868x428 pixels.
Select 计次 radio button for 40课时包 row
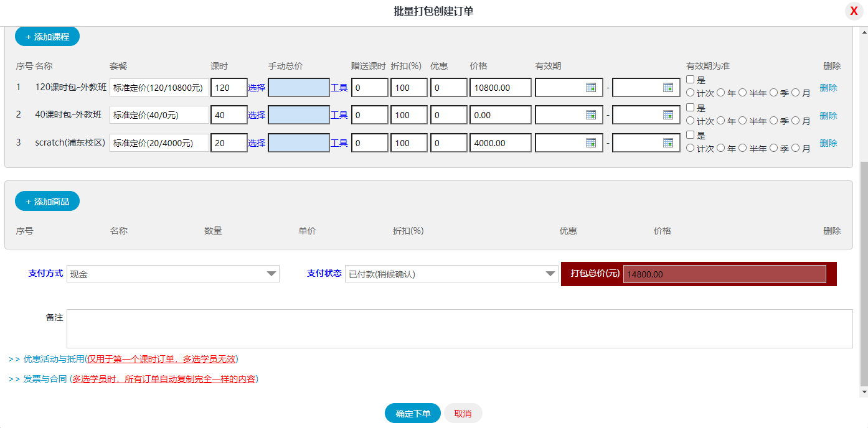(x=690, y=121)
